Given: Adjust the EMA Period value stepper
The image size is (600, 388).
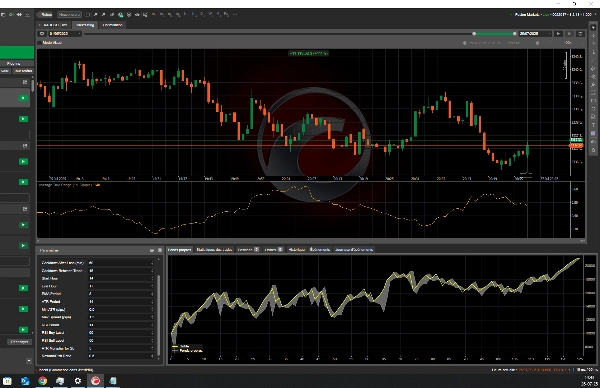Looking at the screenshot, I should (152, 294).
